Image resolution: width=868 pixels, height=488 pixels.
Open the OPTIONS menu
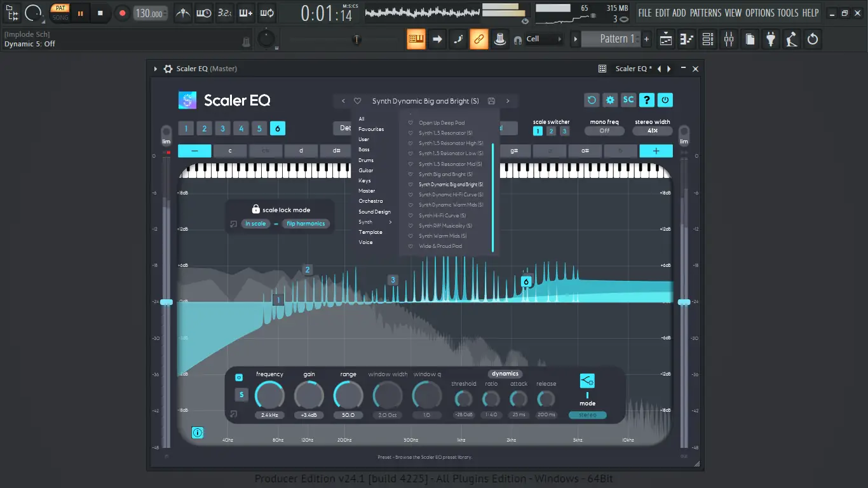pos(760,13)
